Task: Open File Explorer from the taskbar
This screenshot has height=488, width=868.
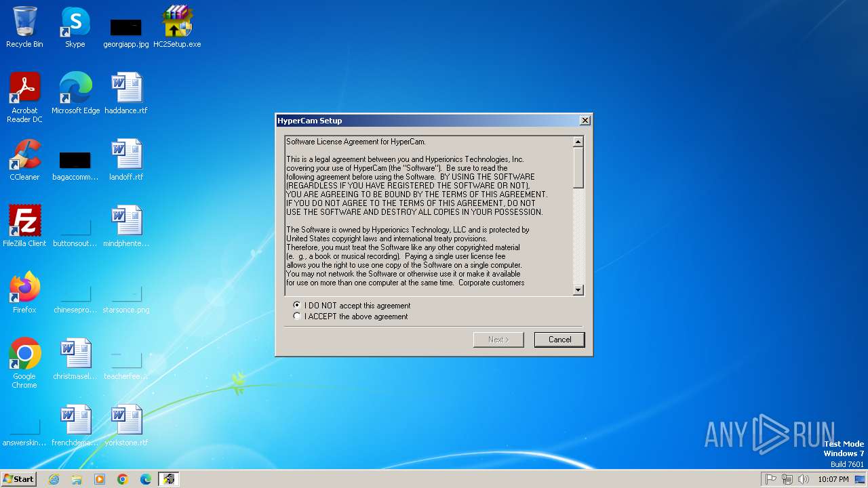Action: click(77, 479)
